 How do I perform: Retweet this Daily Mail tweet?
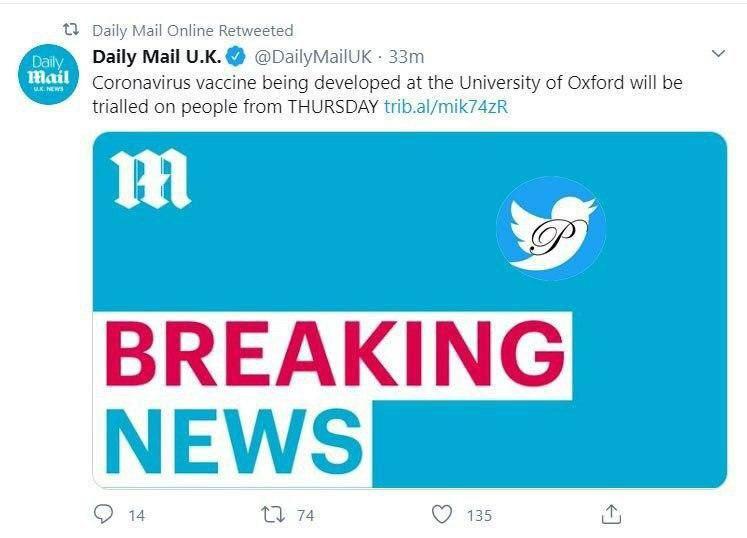pos(272,514)
